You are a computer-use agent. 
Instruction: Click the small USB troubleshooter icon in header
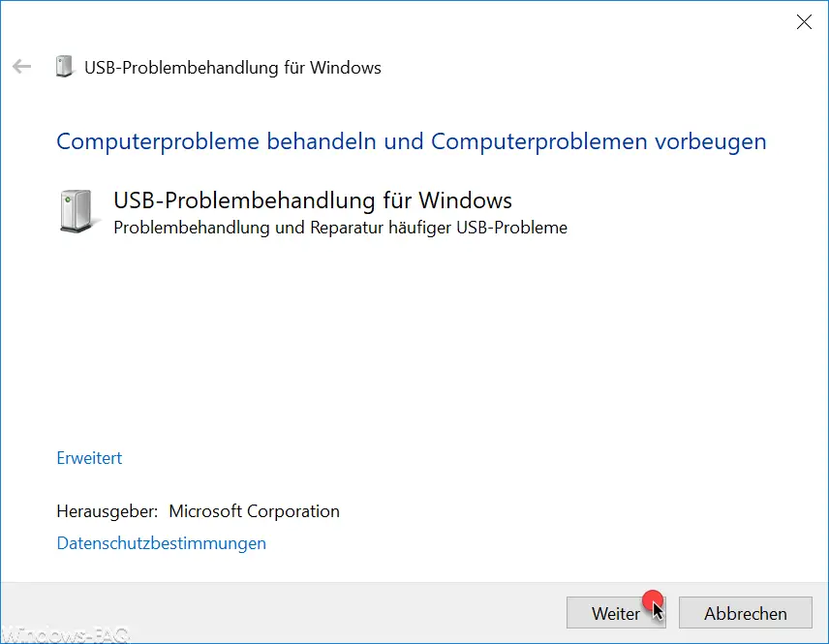(64, 67)
